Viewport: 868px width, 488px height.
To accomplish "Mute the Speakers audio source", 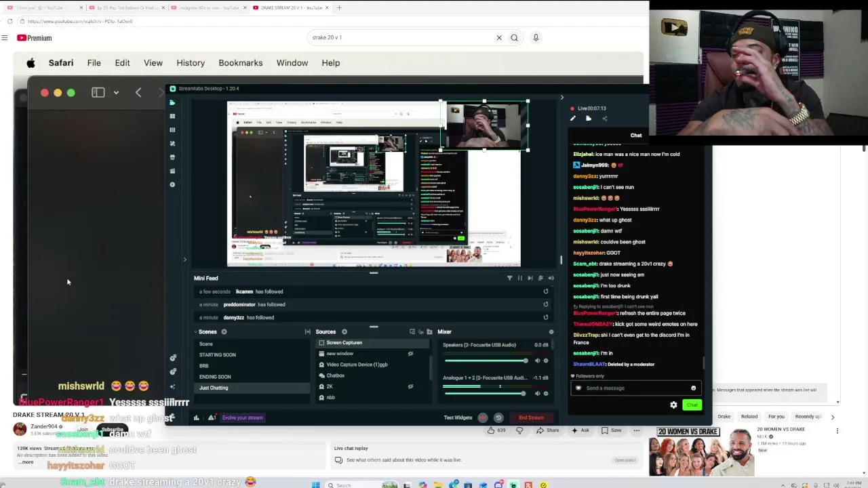I will 538,361.
